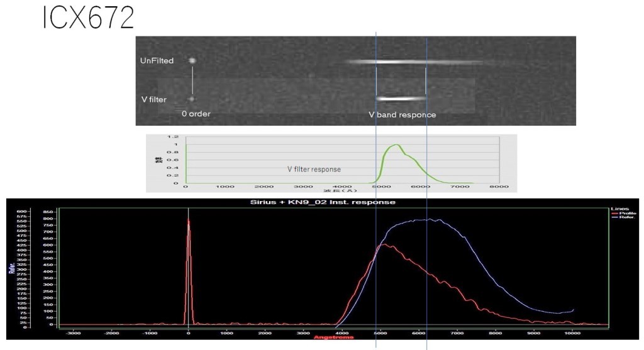Click the red profile curve peak near 5000
This screenshot has height=350, width=644.
coord(384,245)
